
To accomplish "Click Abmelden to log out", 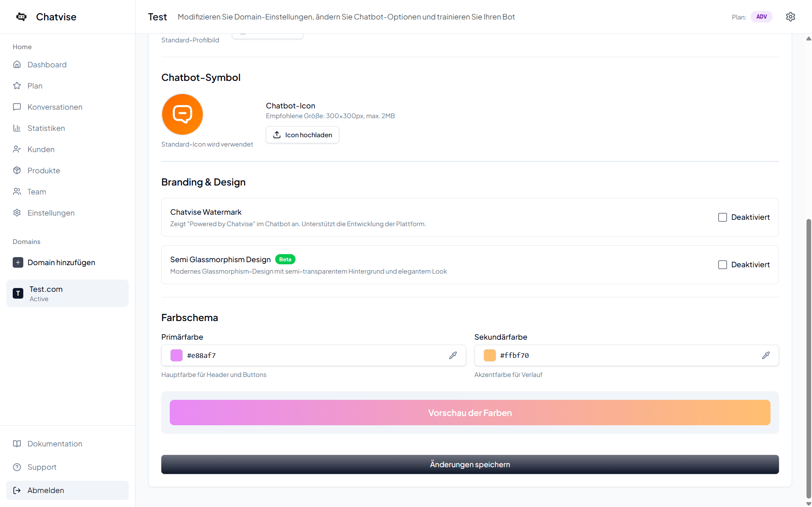I will 46,490.
